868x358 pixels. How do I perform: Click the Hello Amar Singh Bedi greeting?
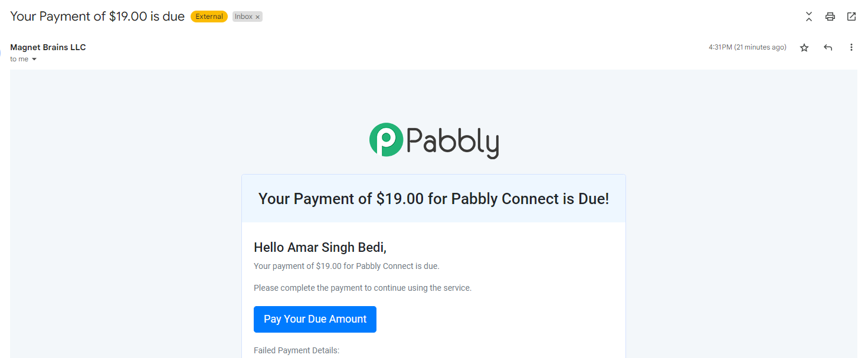320,247
